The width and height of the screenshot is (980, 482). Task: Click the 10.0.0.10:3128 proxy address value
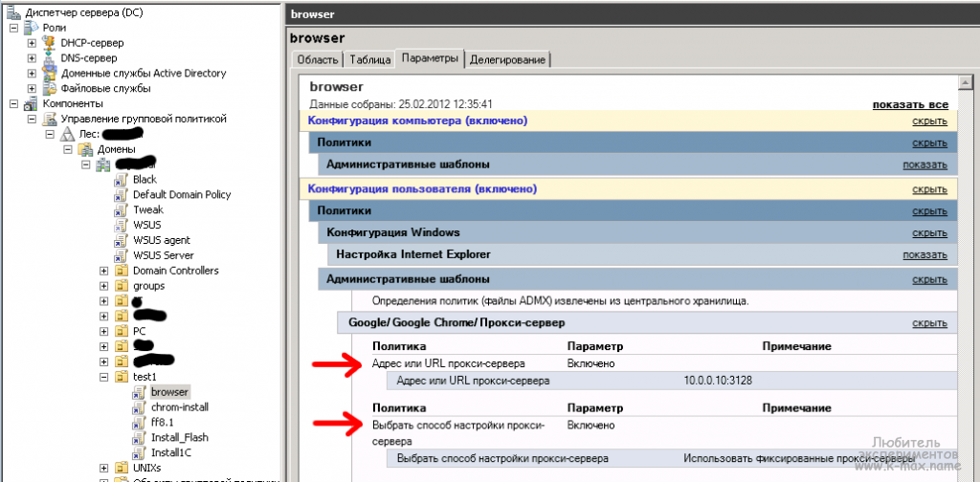pyautogui.click(x=718, y=381)
